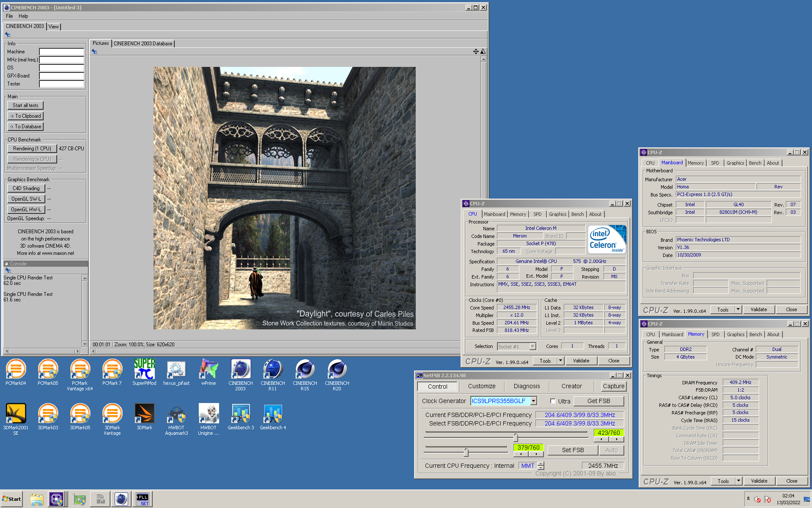The height and width of the screenshot is (508, 812).
Task: Select the View tab in CINEBENCH
Action: 54,27
